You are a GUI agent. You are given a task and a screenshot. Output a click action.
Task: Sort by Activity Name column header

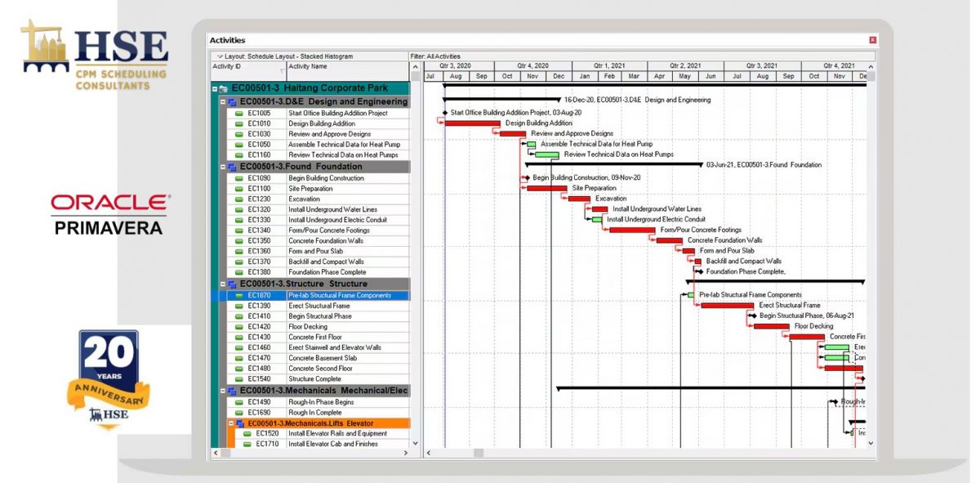348,70
